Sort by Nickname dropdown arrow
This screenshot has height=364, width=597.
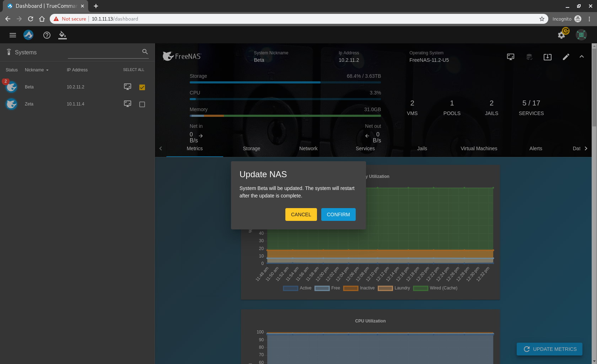47,70
